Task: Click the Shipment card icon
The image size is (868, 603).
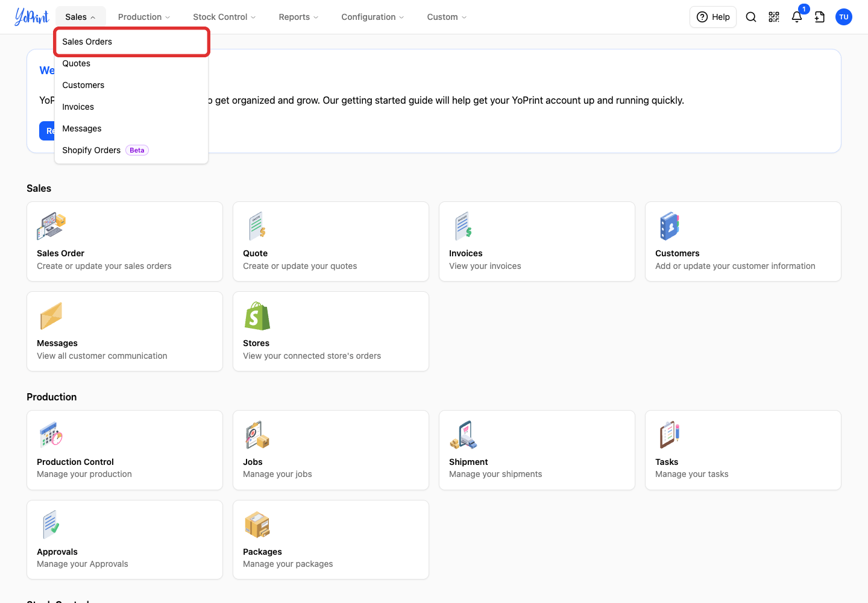Action: click(x=464, y=435)
